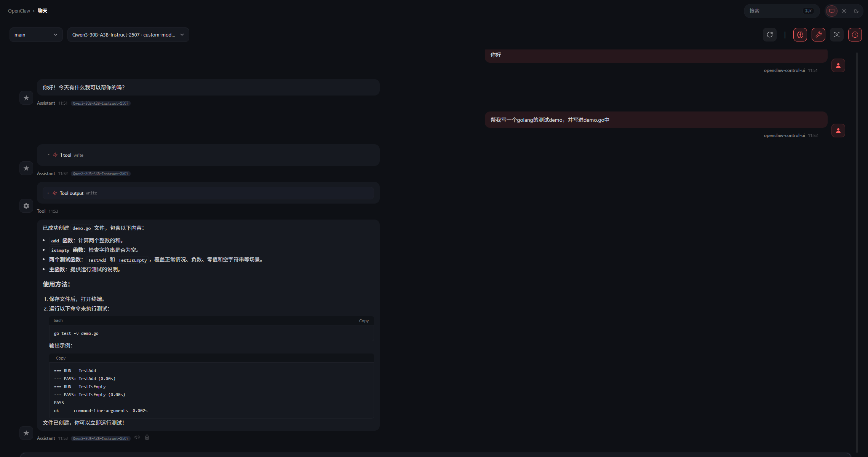
Task: Switch to dark theme moon icon
Action: [856, 11]
